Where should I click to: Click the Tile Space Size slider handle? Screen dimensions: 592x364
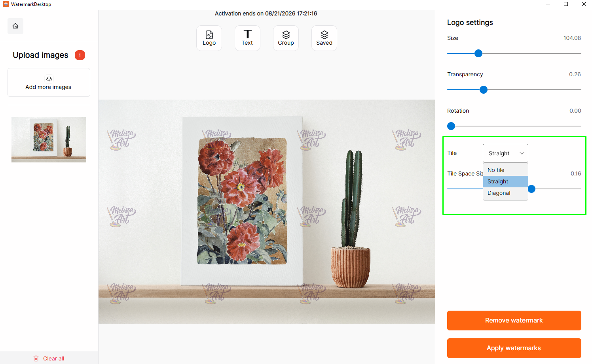[x=532, y=189]
